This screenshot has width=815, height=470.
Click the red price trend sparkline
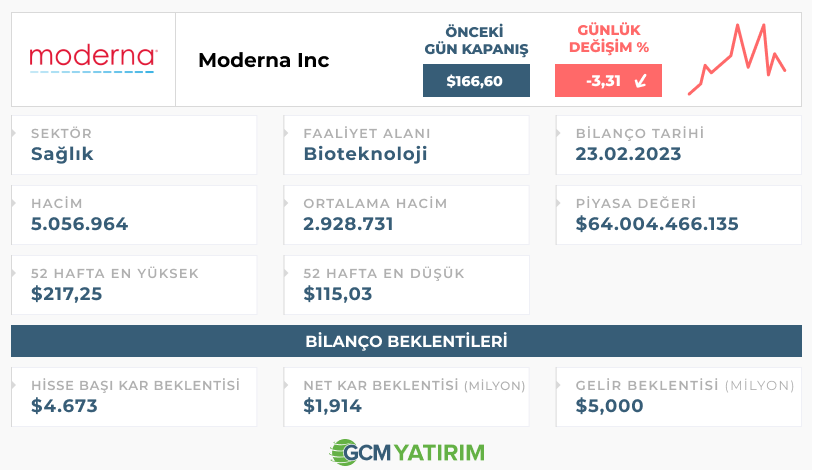coord(737,59)
